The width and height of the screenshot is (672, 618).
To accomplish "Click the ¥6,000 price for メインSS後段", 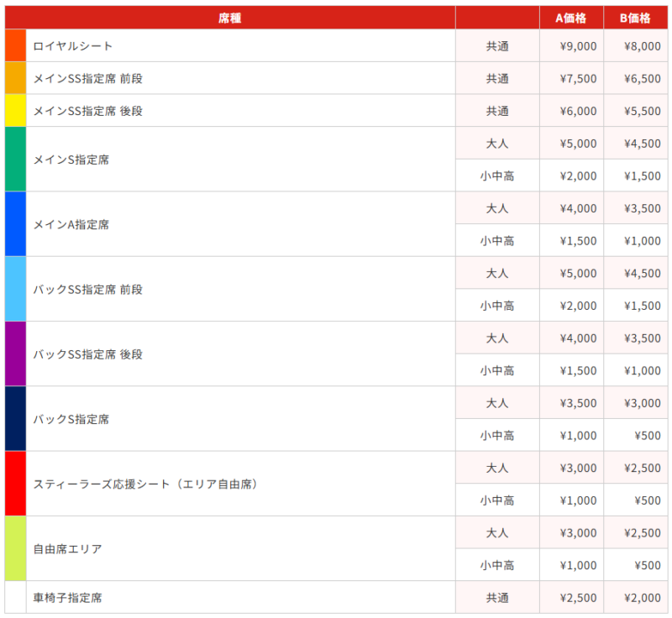I will click(x=578, y=112).
